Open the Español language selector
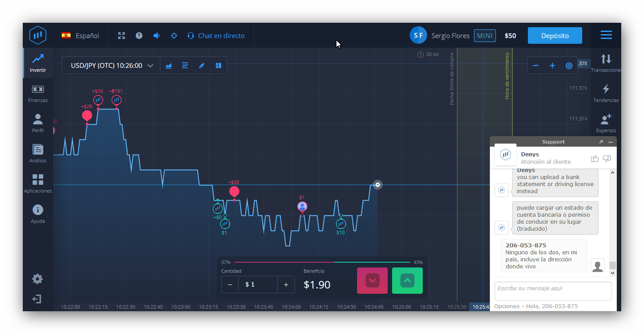 80,36
